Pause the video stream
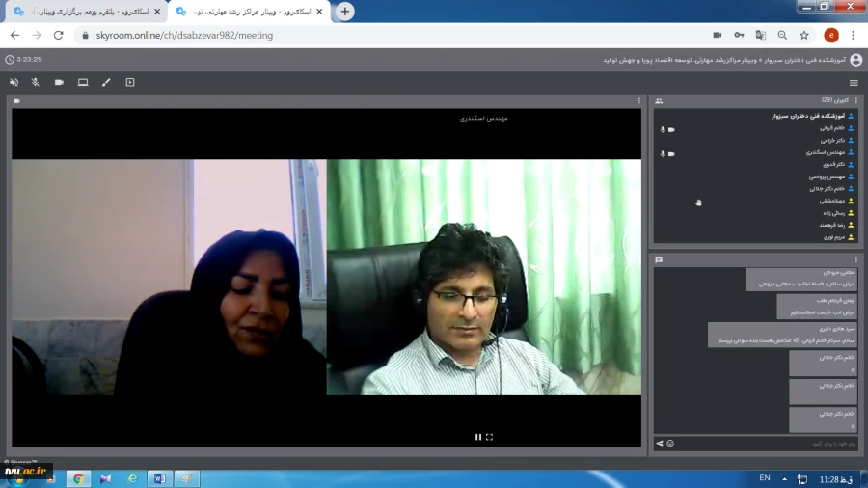Screen dimensions: 868x488 [478, 437]
